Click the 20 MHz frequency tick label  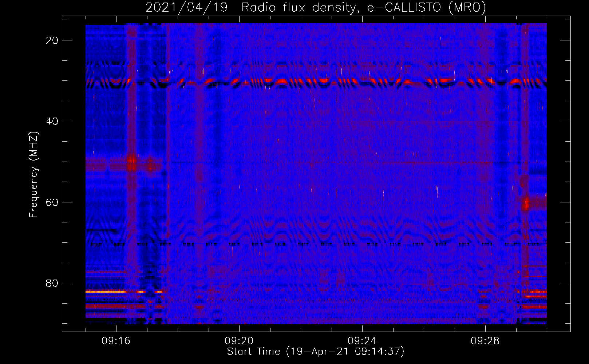52,40
